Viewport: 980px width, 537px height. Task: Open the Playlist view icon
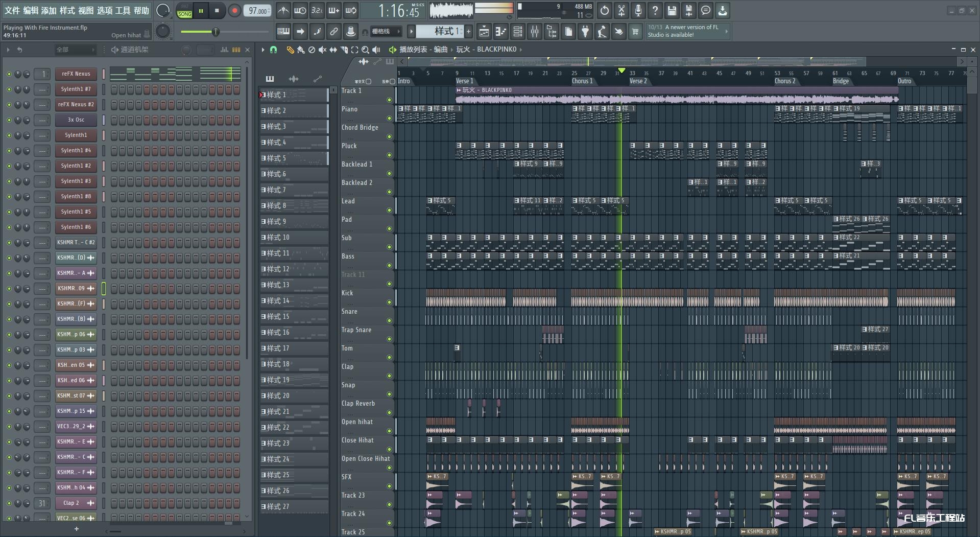(x=484, y=32)
